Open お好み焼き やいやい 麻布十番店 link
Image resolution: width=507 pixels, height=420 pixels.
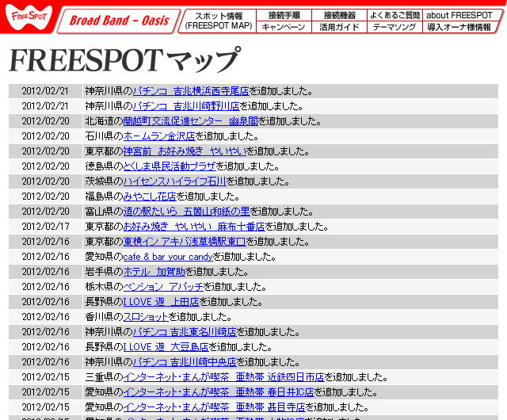194,227
